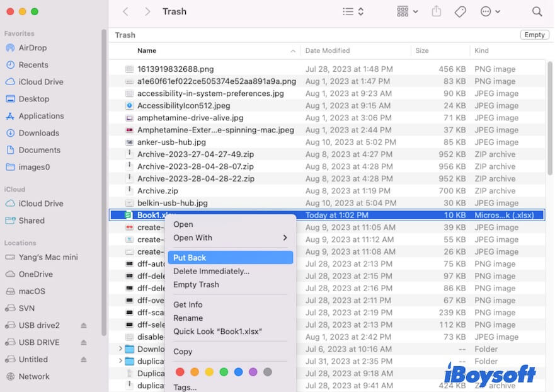Open the group-by grid dropdown
This screenshot has width=555, height=392.
pyautogui.click(x=408, y=11)
